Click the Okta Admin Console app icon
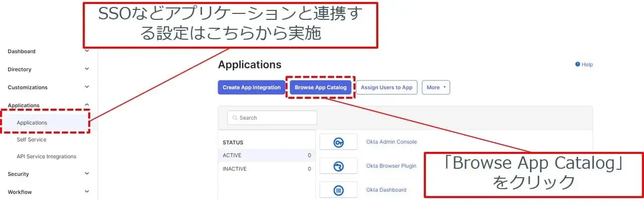The image size is (644, 205). point(338,142)
